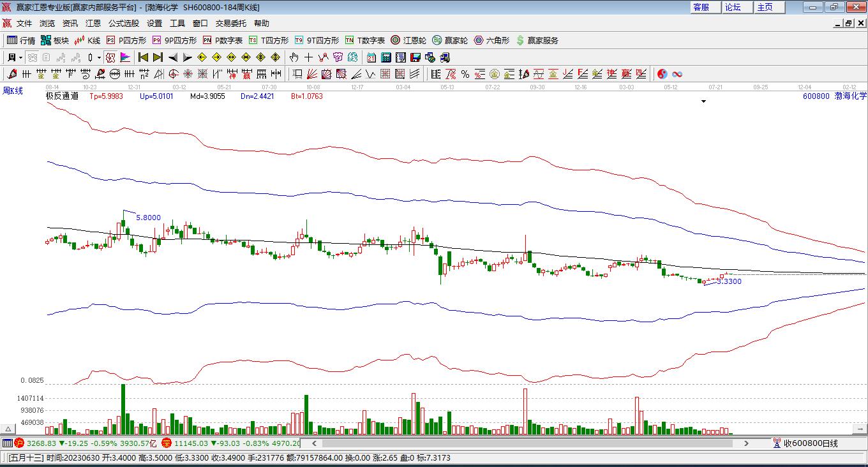Click the save floppy disk icon
868x467 pixels.
pyautogui.click(x=415, y=57)
